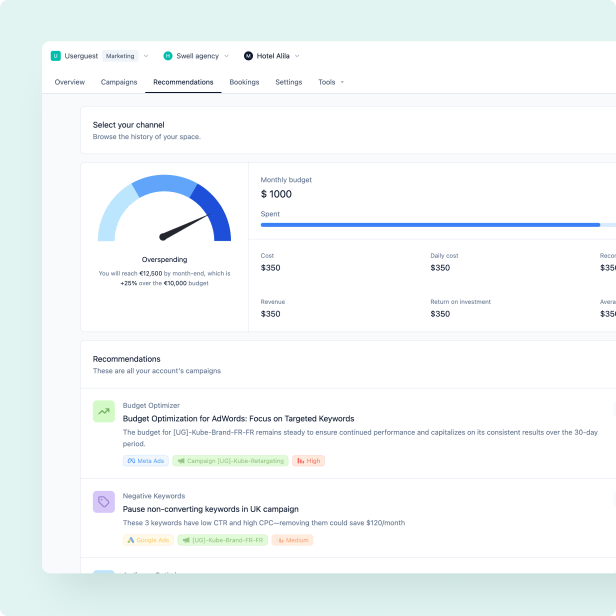Click the Medium priority badge
Screen dimensions: 616x616
(292, 540)
